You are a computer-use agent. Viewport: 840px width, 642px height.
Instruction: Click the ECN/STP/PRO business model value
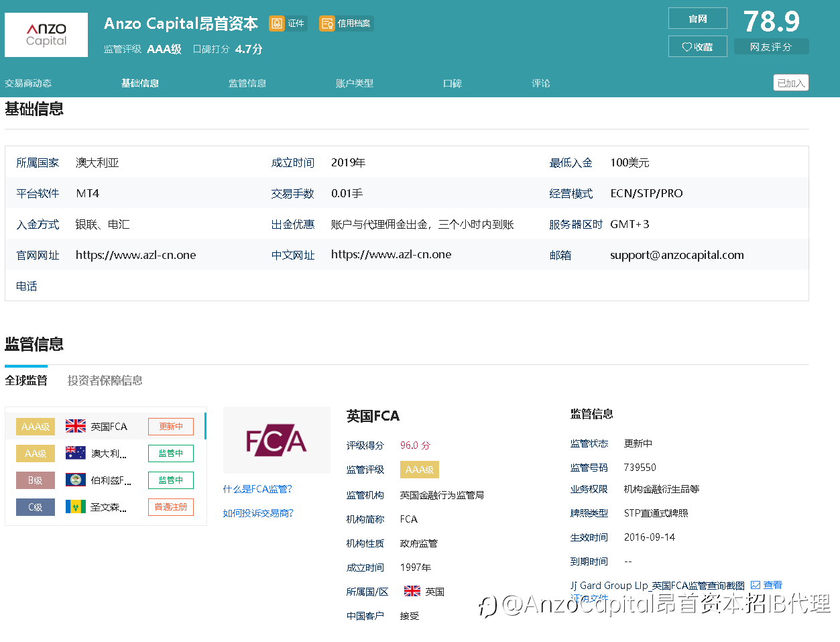tap(646, 193)
